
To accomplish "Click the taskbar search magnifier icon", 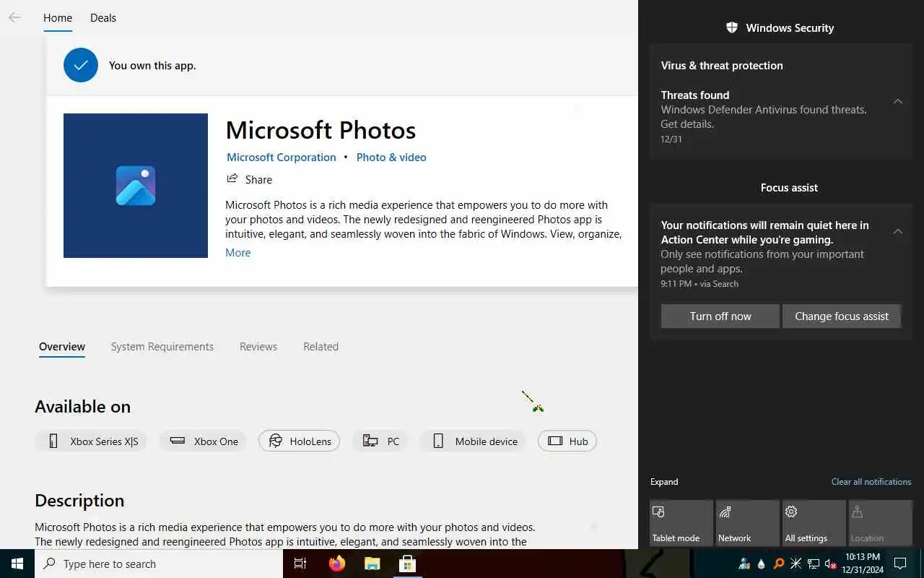I will 50,564.
